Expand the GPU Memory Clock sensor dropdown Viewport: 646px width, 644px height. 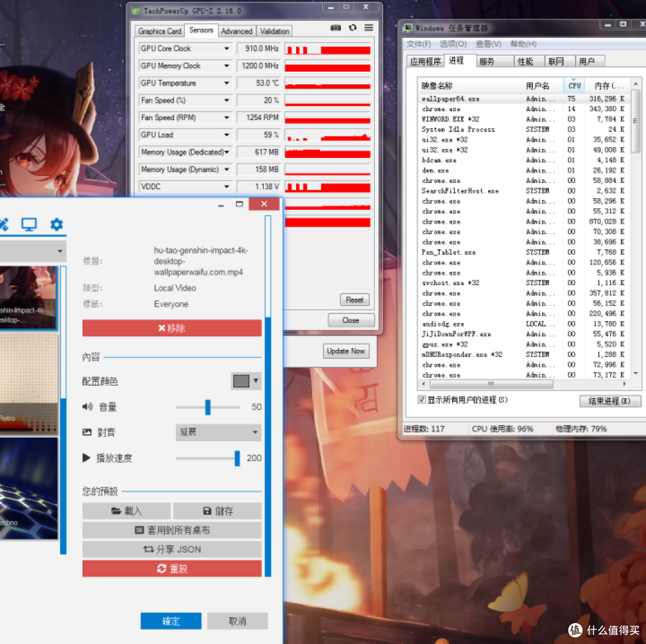coord(226,66)
